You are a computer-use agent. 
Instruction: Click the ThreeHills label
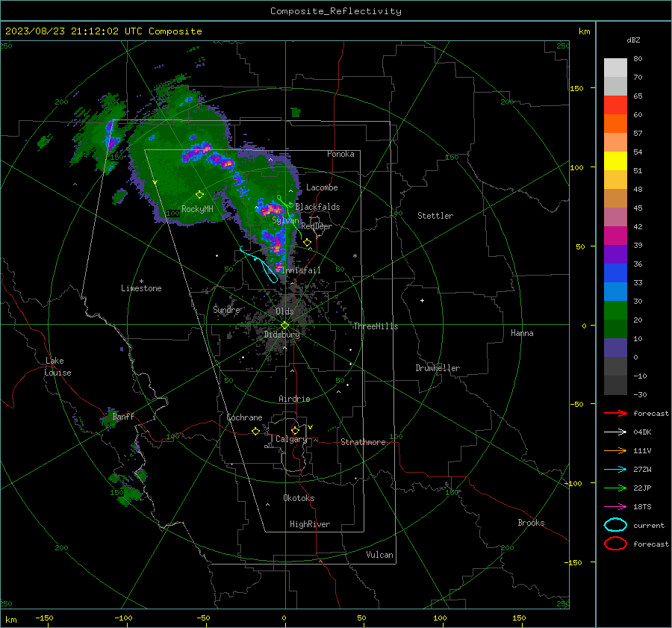[376, 326]
